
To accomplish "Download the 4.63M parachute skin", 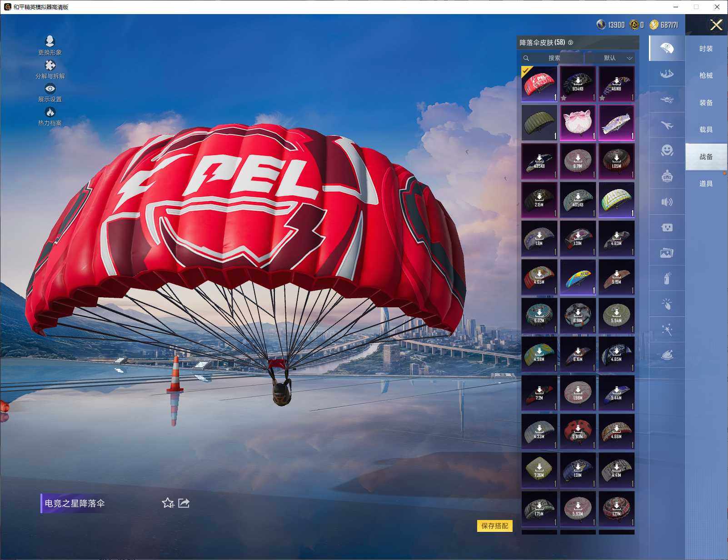I will pyautogui.click(x=617, y=239).
